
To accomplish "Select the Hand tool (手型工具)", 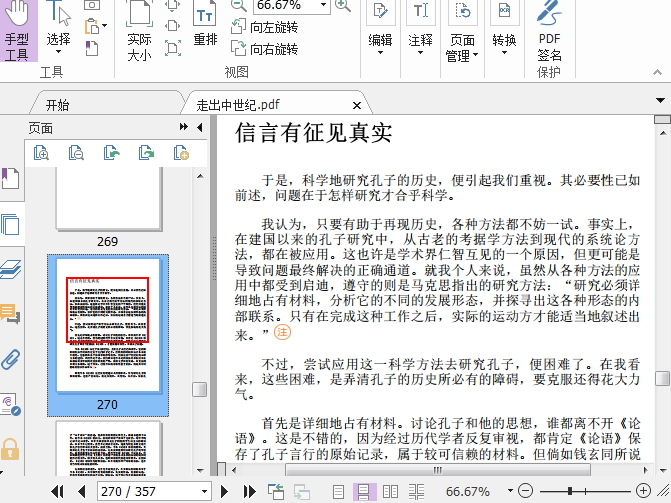I will [x=17, y=32].
